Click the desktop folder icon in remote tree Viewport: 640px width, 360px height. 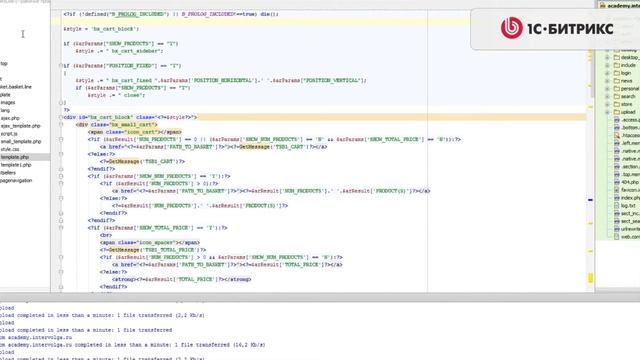click(x=617, y=58)
